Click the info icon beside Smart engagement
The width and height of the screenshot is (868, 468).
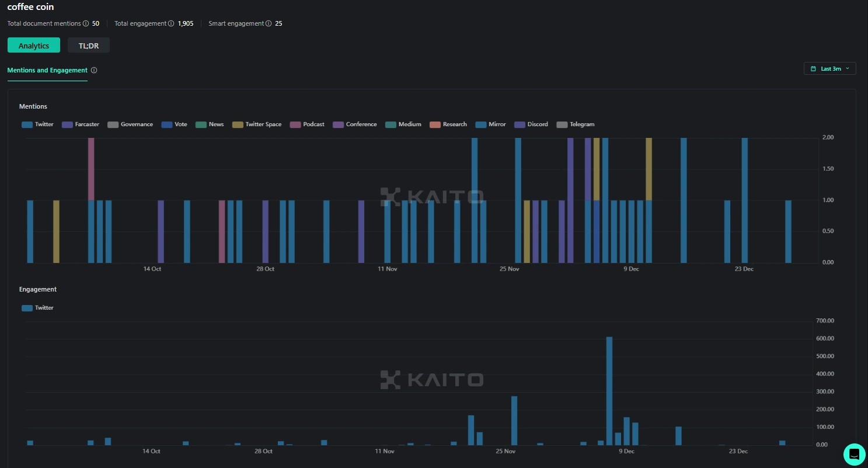tap(269, 23)
